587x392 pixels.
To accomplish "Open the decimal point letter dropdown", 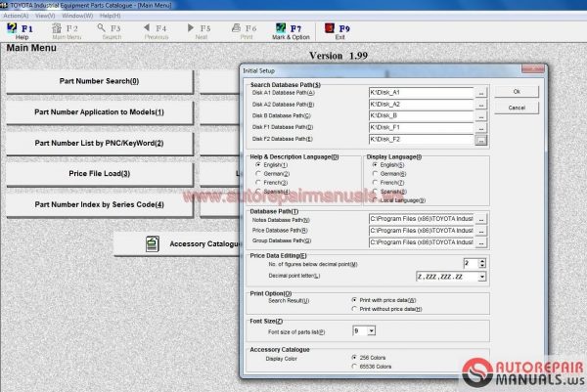I will (482, 277).
